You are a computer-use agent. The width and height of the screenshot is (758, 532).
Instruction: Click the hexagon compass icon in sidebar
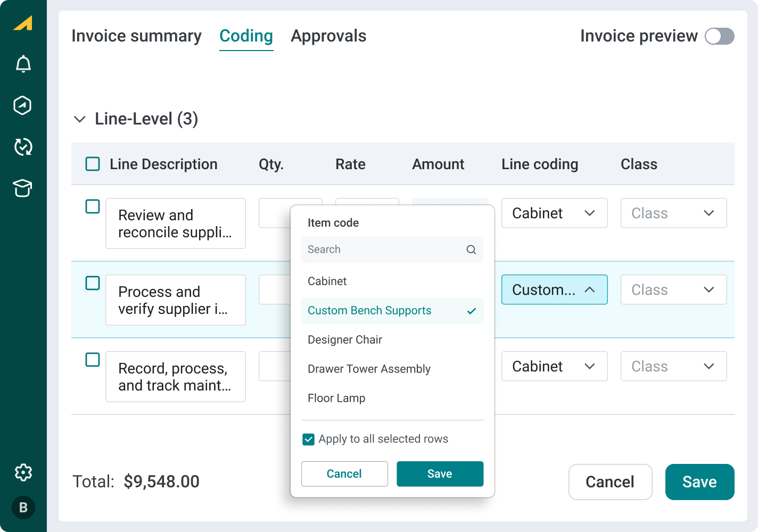point(23,105)
